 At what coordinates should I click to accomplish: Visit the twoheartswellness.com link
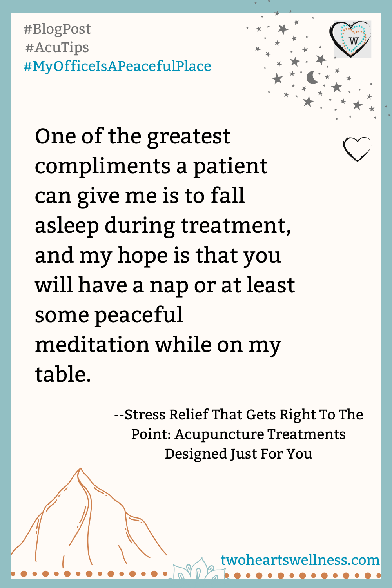pos(300,560)
